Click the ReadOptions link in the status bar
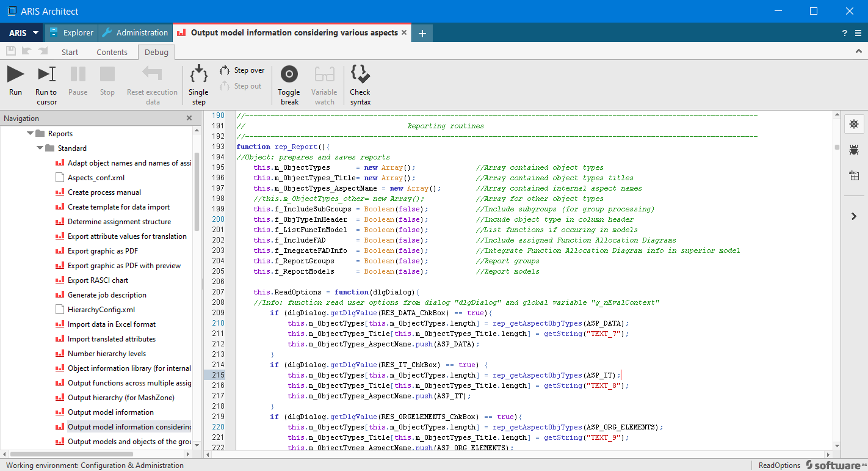The image size is (868, 471). click(x=778, y=465)
